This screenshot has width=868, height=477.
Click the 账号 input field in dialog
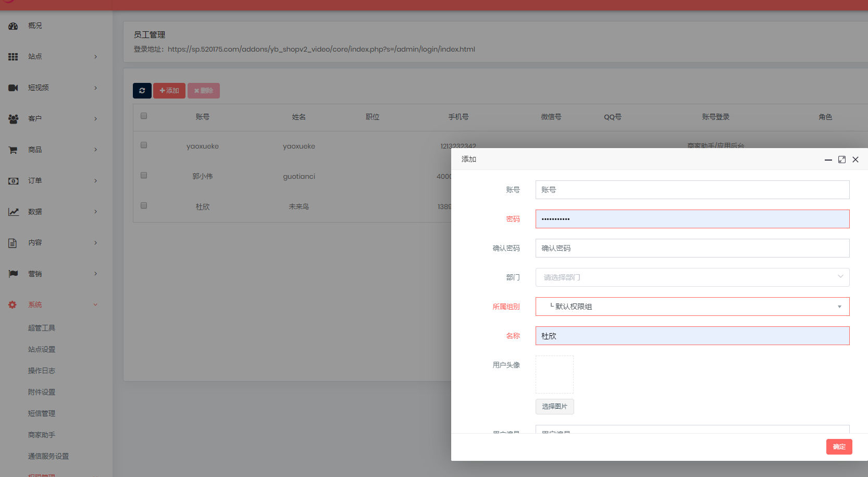click(x=692, y=190)
